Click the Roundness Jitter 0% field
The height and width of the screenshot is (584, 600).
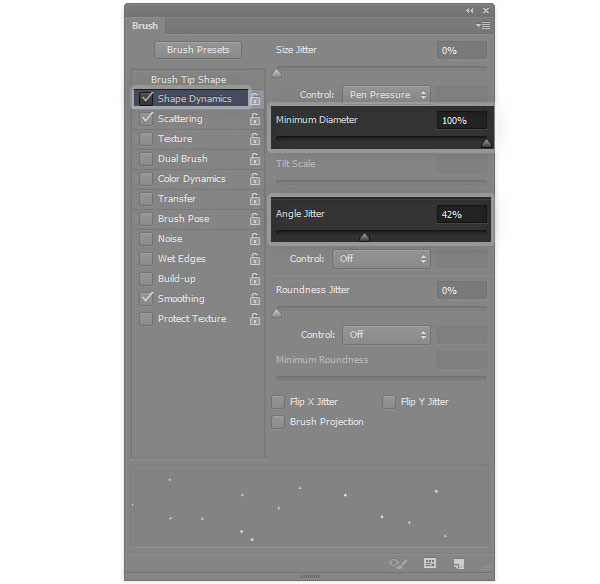pos(462,290)
